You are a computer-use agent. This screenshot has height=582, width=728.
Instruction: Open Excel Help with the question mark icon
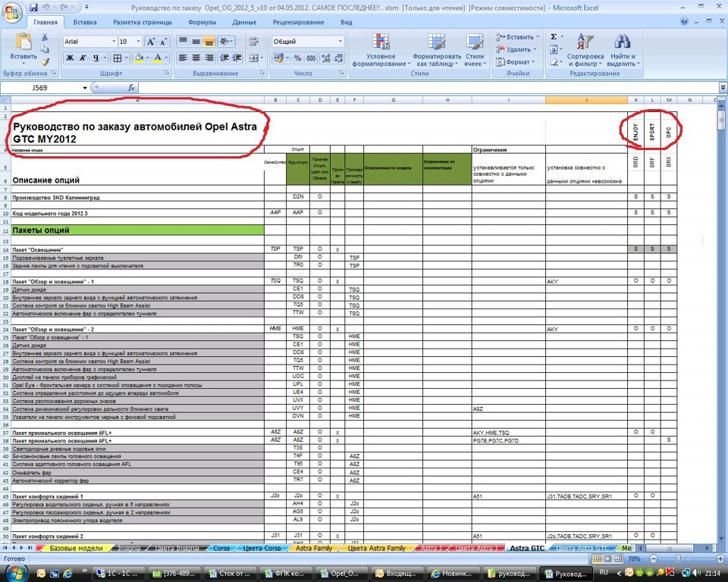point(684,21)
